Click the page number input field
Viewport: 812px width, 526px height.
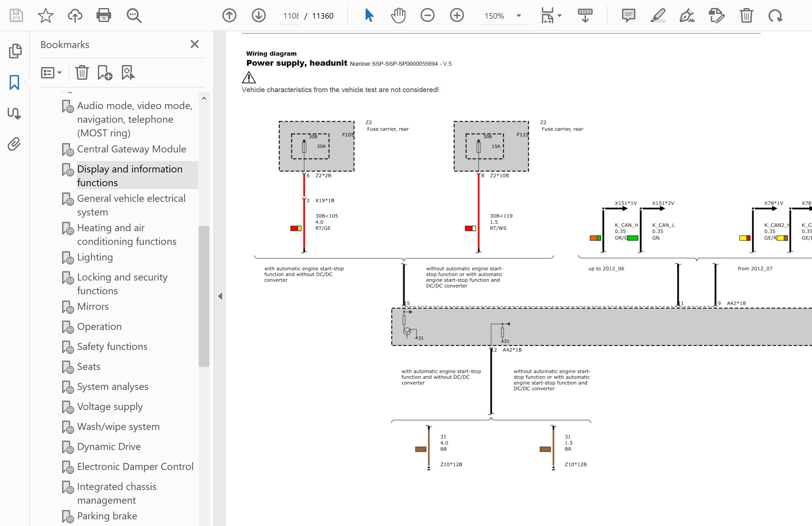pyautogui.click(x=290, y=16)
